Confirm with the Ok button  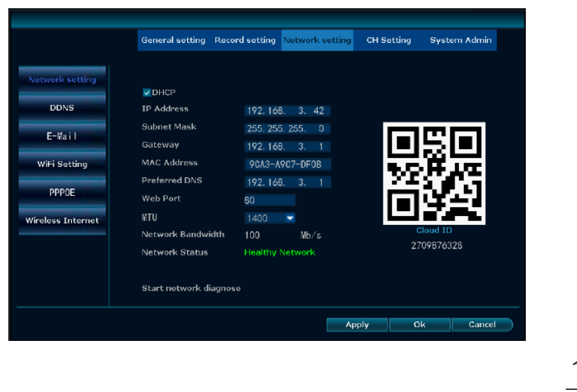[x=419, y=325]
